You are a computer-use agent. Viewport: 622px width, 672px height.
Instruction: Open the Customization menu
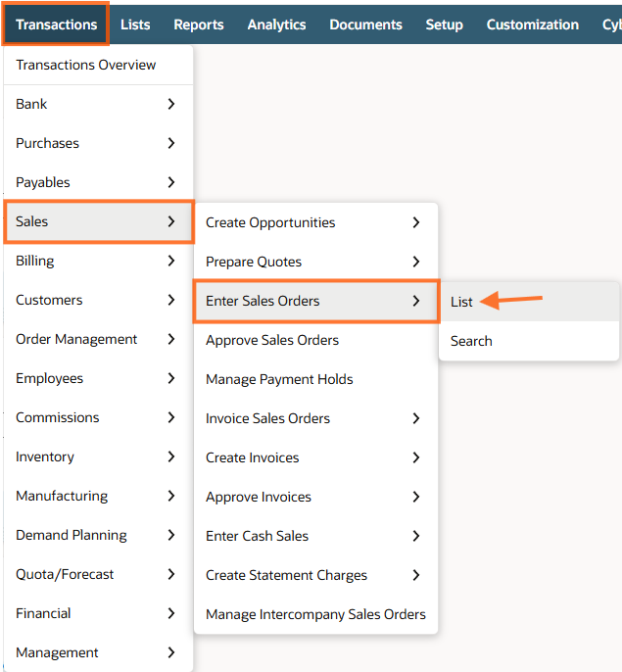click(533, 24)
